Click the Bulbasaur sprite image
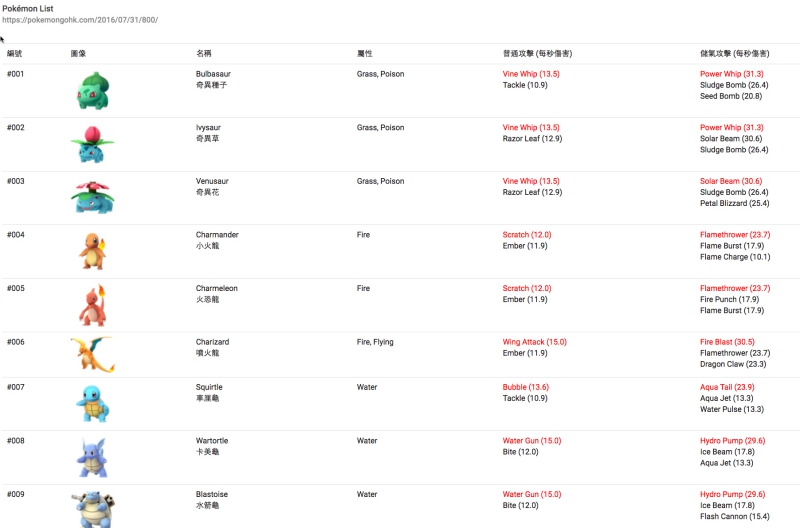The image size is (800, 528). tap(92, 90)
